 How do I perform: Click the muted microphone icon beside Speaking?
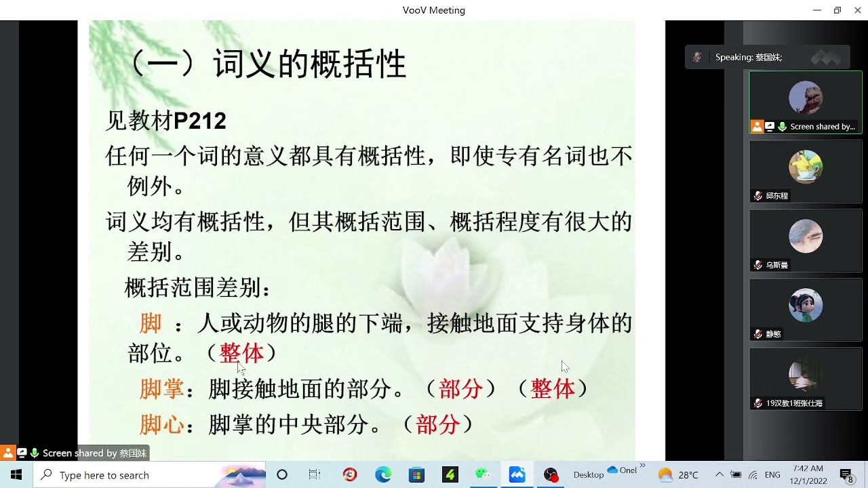697,58
